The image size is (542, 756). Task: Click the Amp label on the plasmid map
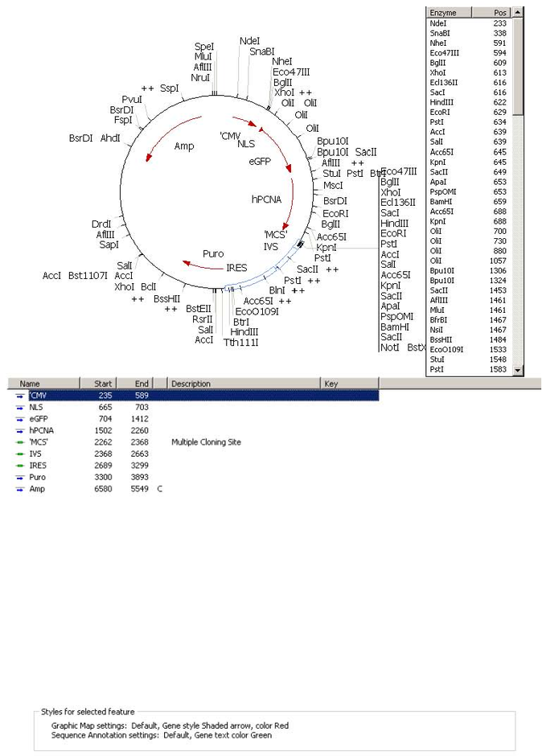click(x=184, y=146)
